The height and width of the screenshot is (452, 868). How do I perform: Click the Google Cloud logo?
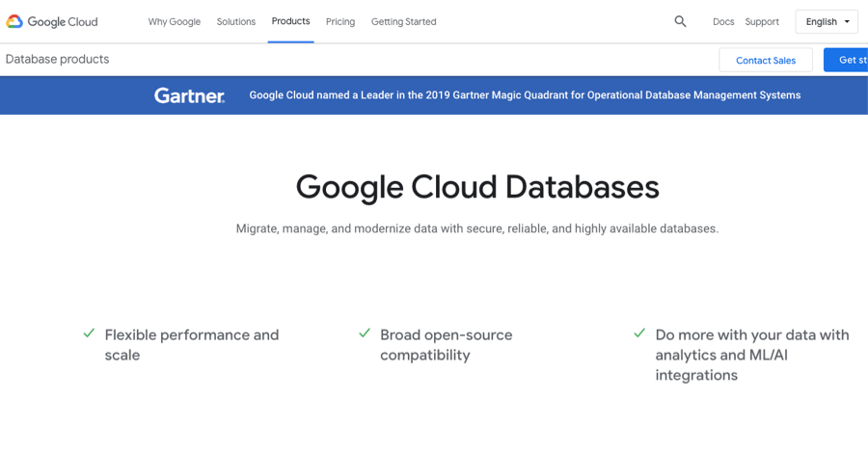51,21
